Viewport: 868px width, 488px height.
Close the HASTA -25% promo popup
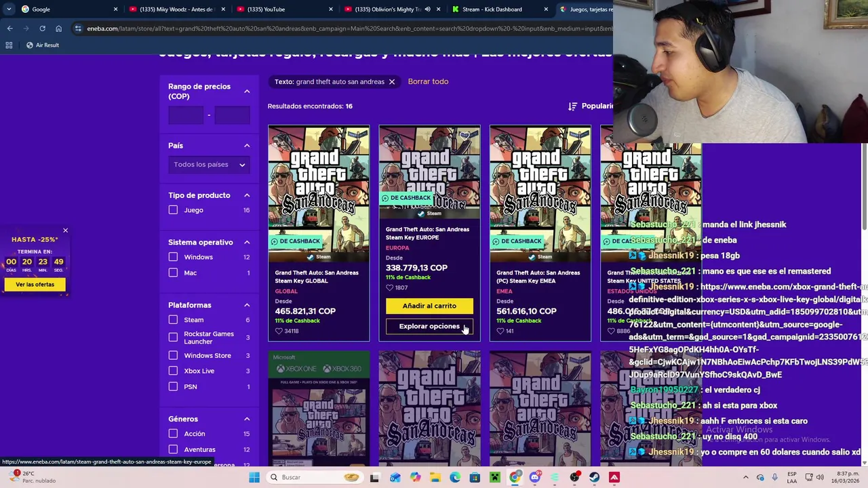tap(65, 230)
